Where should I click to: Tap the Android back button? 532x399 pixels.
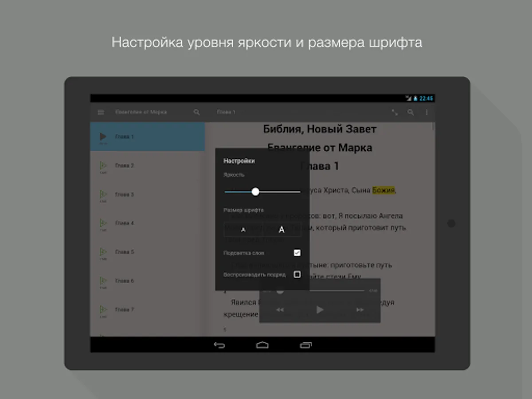coord(219,345)
